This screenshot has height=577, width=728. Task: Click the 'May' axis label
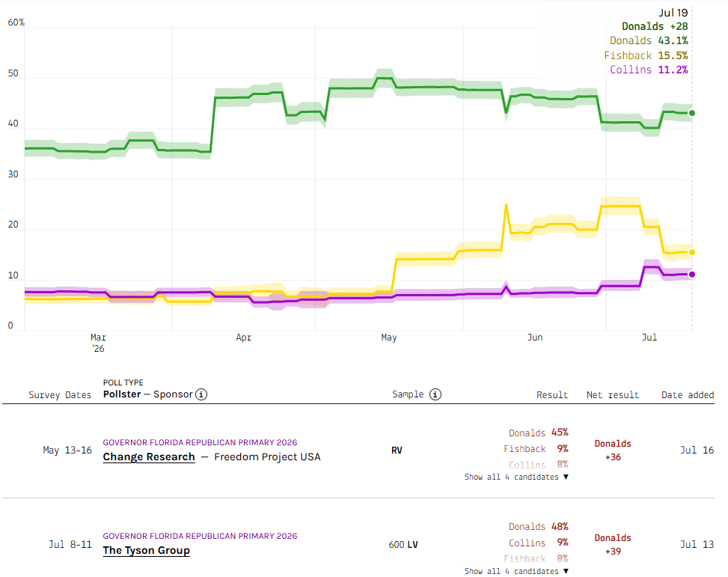pyautogui.click(x=389, y=338)
